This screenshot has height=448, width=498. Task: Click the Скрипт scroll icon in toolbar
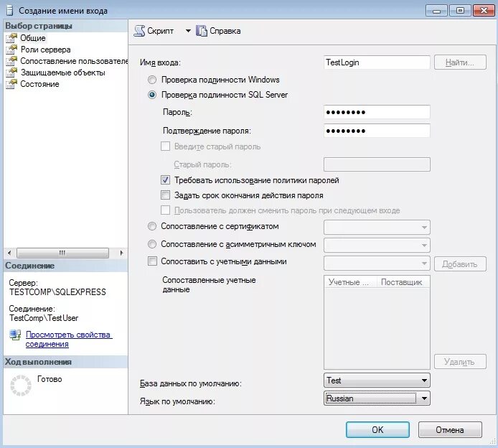139,31
